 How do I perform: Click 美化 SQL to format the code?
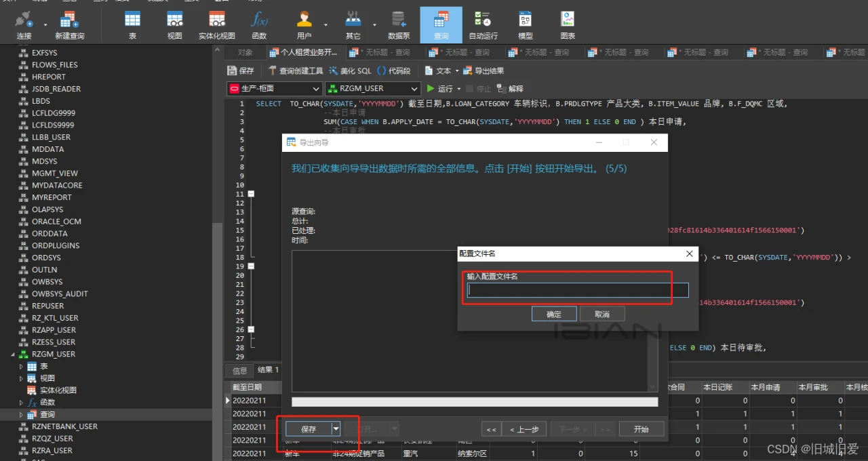(350, 71)
